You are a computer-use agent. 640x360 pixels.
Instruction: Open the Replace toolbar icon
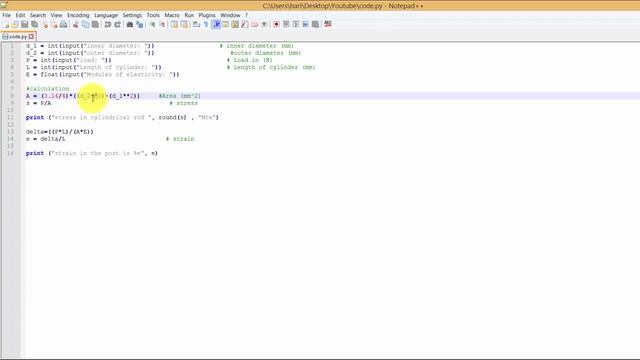tap(140, 24)
